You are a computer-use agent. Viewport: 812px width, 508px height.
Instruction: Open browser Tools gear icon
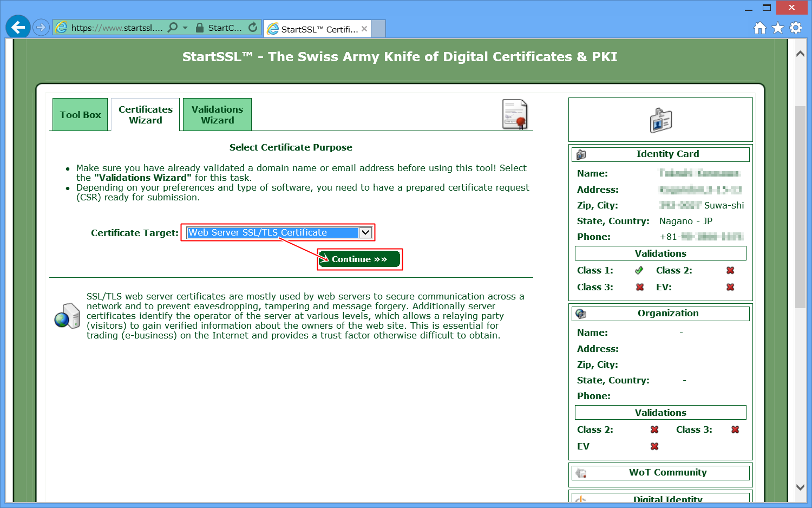click(x=796, y=28)
